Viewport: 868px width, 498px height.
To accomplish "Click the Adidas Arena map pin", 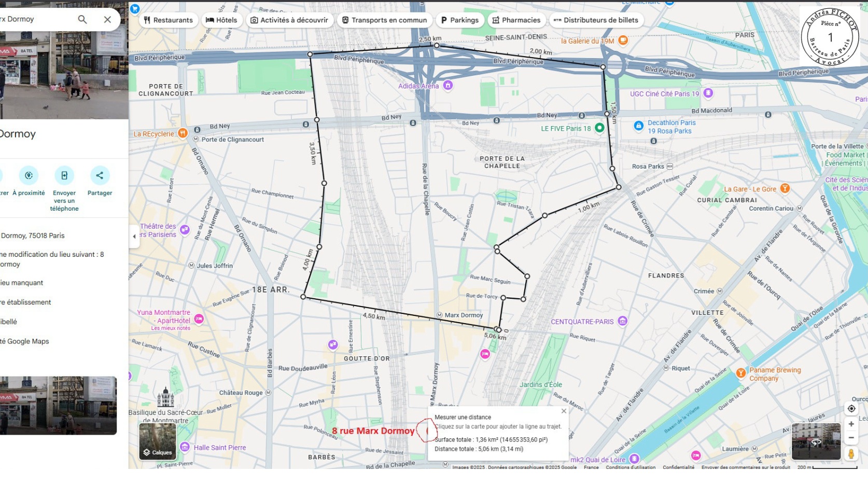I will (448, 86).
